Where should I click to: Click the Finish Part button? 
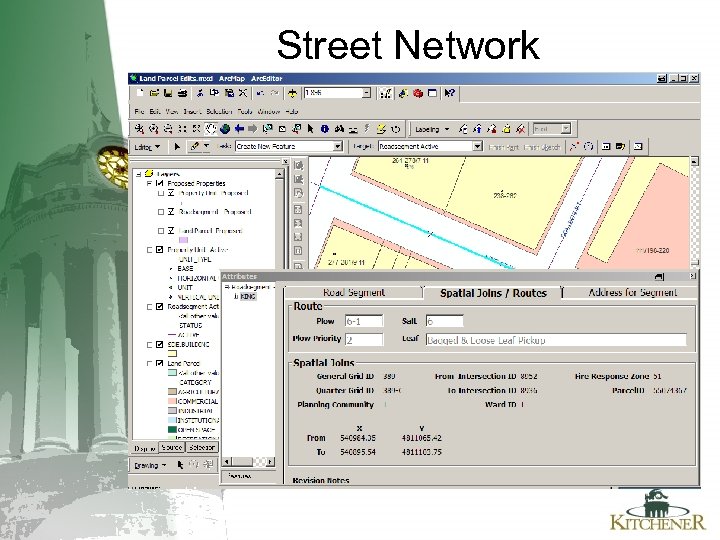503,147
